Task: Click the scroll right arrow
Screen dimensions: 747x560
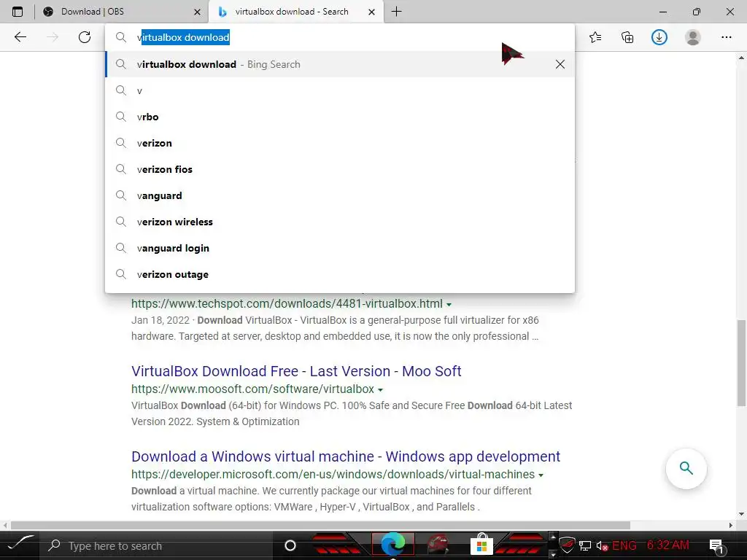Action: point(731,525)
